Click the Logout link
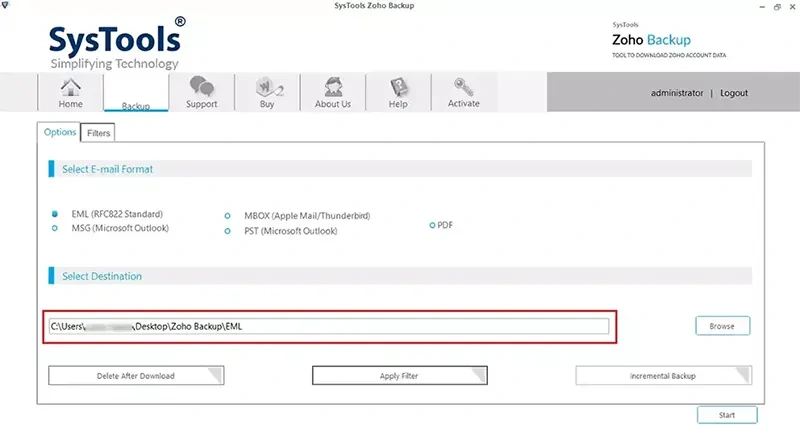This screenshot has height=425, width=800. click(734, 93)
